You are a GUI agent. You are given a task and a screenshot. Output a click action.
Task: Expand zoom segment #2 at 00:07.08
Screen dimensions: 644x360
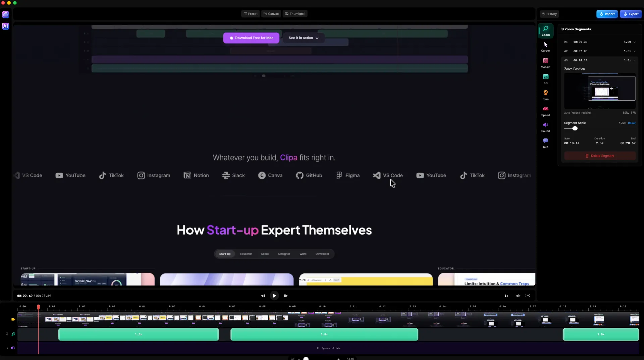[x=600, y=51]
